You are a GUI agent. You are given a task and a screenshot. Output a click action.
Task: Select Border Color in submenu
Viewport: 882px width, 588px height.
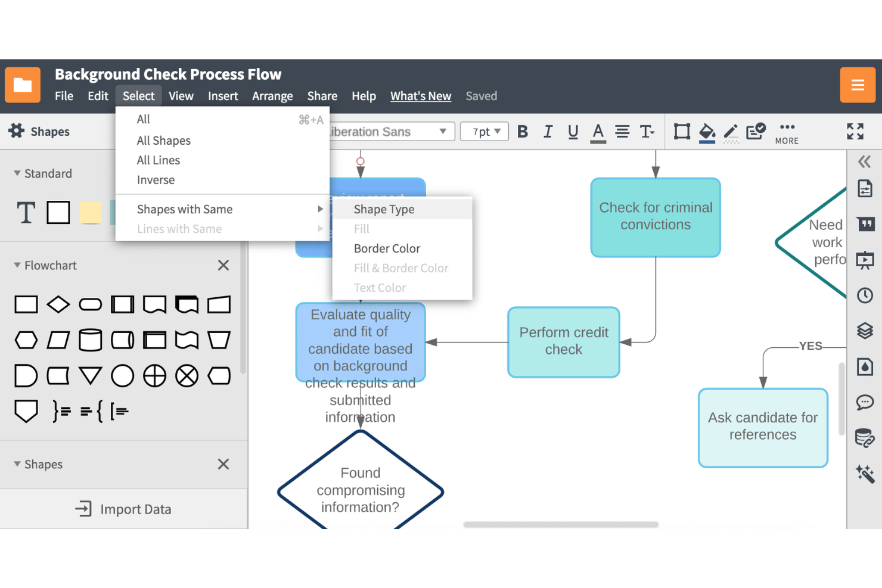402,248
